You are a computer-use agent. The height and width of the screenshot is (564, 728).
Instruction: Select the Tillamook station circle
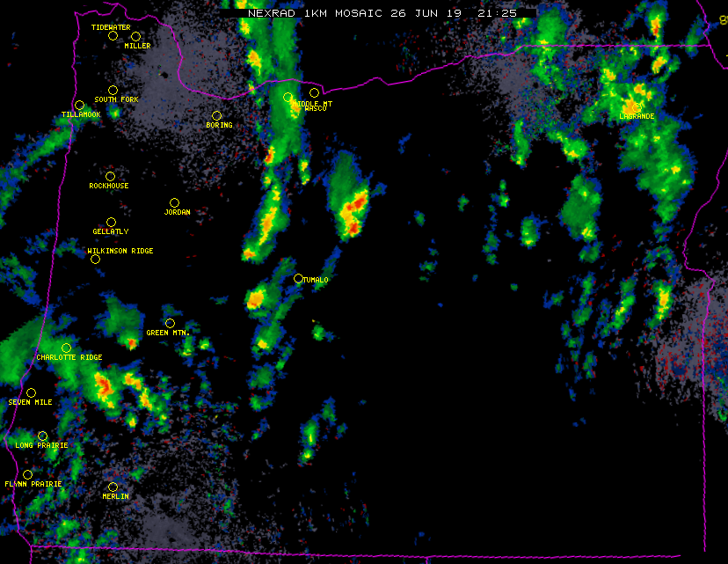(79, 105)
